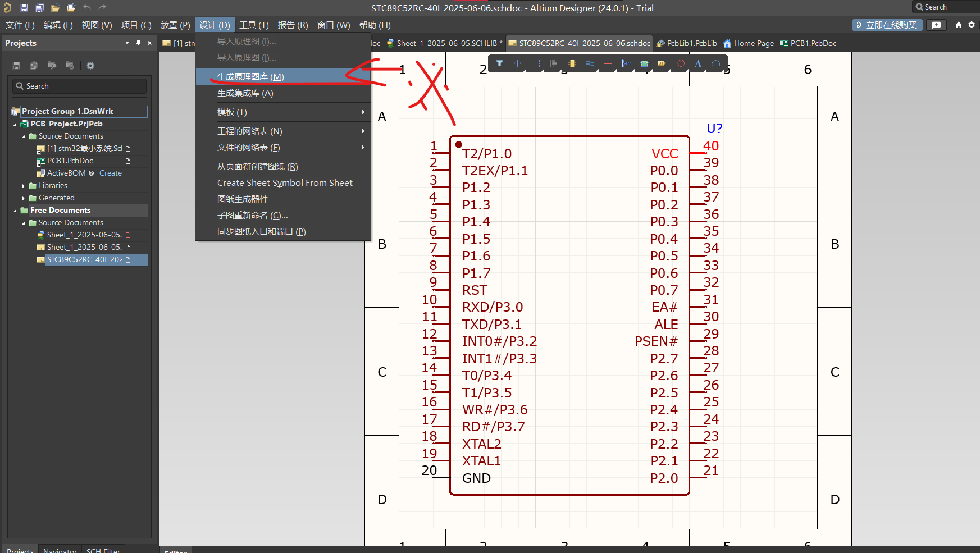980x553 pixels.
Task: Open the 帮助 (H) menu
Action: pyautogui.click(x=375, y=25)
